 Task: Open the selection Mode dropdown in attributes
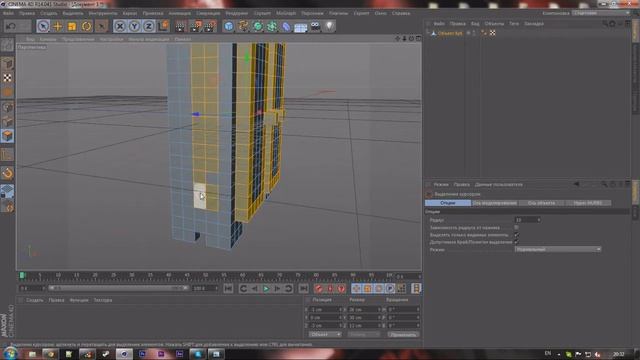pyautogui.click(x=558, y=249)
